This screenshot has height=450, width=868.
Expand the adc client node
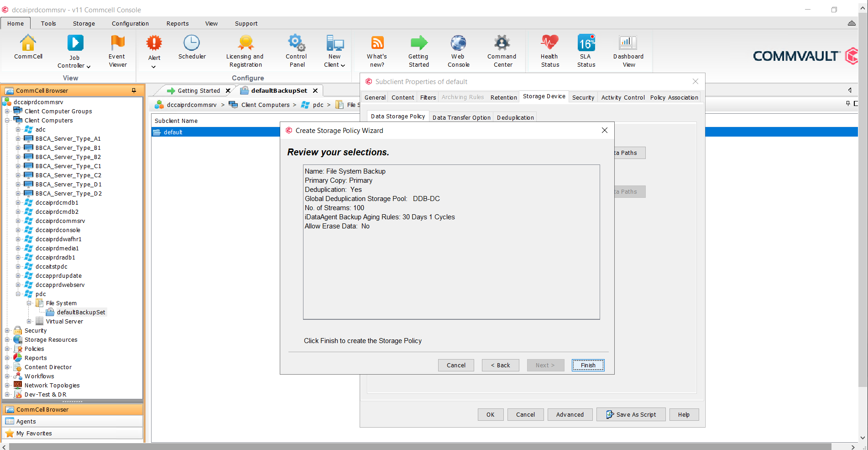pyautogui.click(x=18, y=129)
